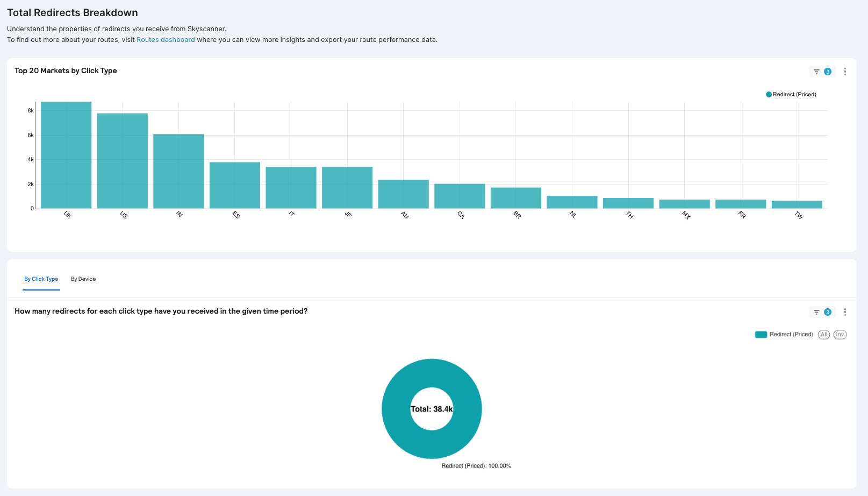Select the All legend button
Viewport: 868px width, 496px height.
(x=824, y=335)
